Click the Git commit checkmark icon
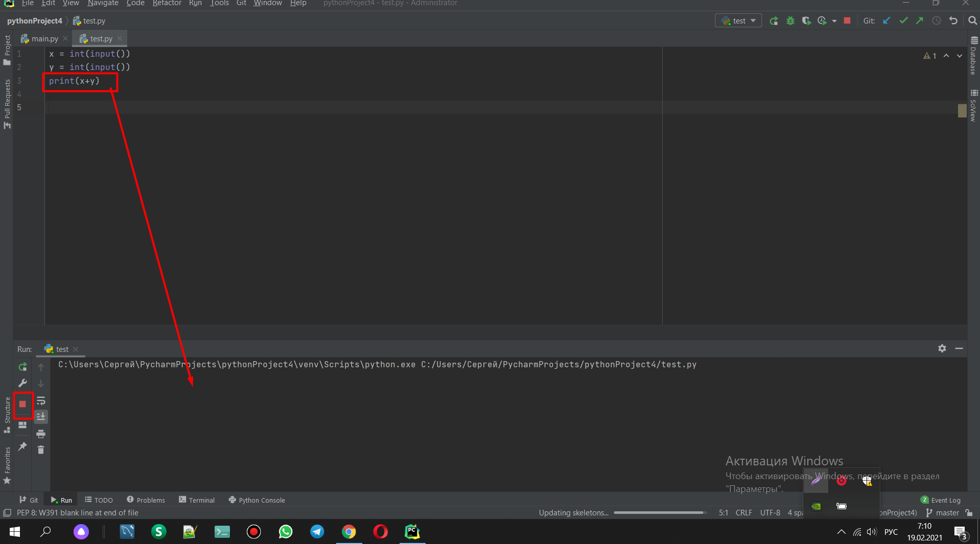The height and width of the screenshot is (544, 980). click(903, 21)
